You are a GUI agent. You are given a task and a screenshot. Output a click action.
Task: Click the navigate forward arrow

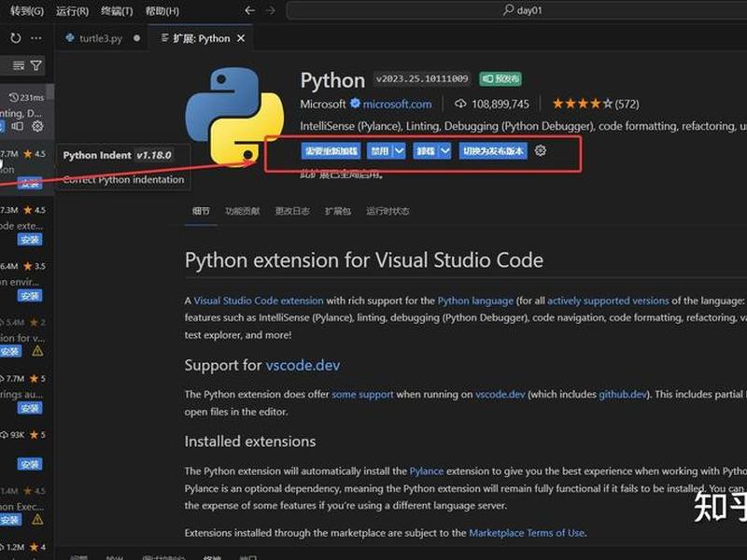(270, 10)
